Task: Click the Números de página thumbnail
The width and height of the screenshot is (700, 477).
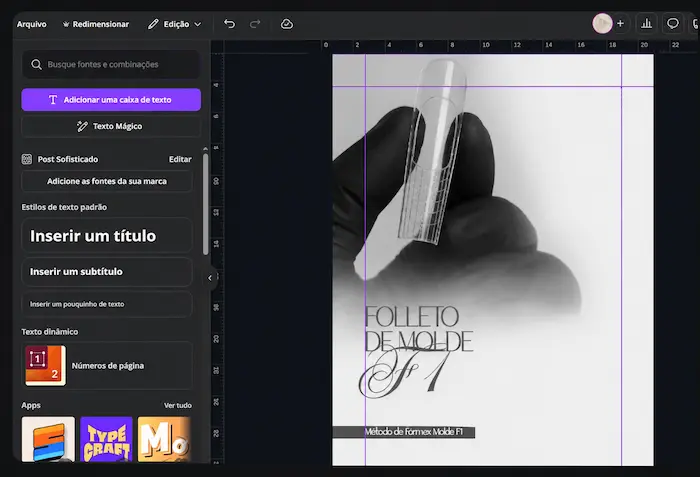Action: [46, 365]
